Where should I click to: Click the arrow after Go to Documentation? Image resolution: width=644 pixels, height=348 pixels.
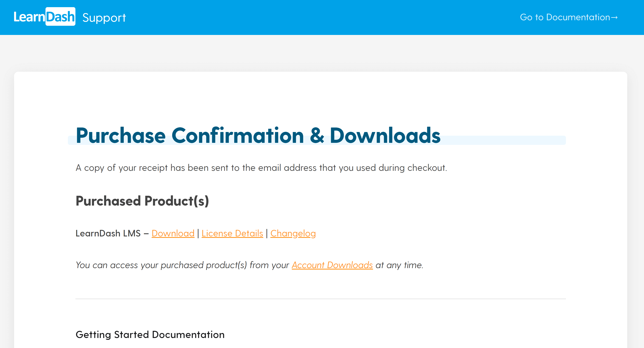[614, 18]
